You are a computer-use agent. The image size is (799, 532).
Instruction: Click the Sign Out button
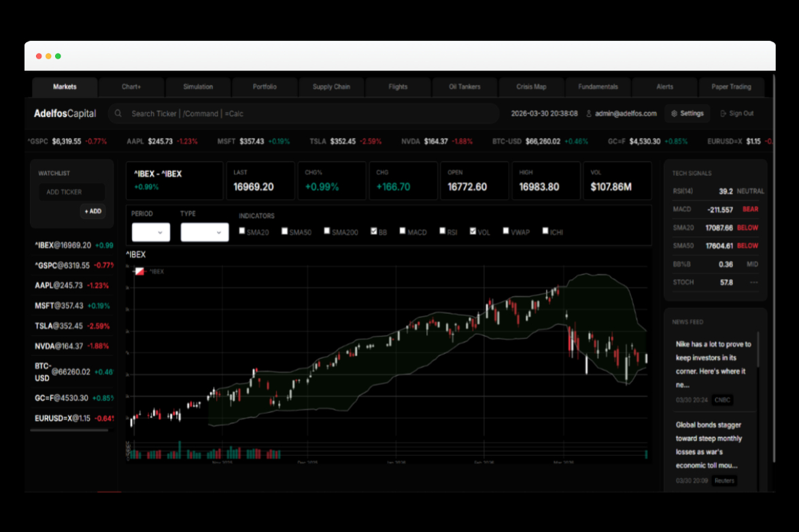coord(737,113)
